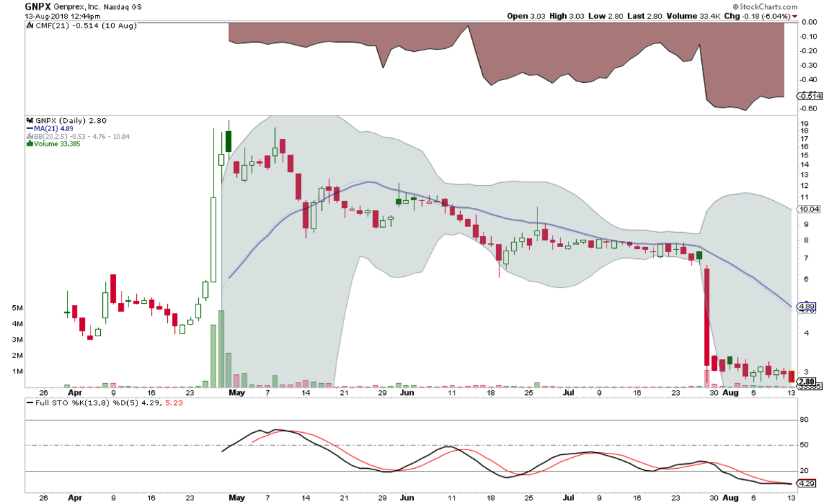The height and width of the screenshot is (504, 829).
Task: Click the 10.04 upper band price label
Action: click(x=808, y=209)
